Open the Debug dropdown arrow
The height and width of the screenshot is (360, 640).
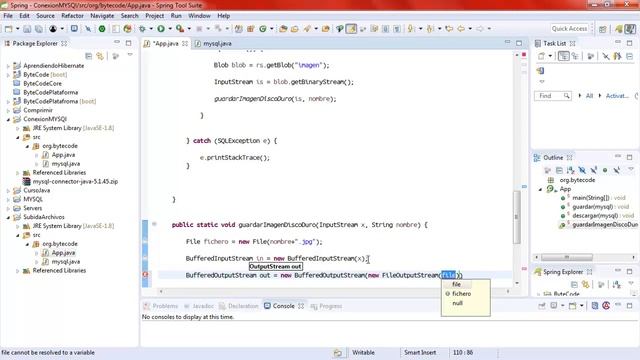point(151,29)
